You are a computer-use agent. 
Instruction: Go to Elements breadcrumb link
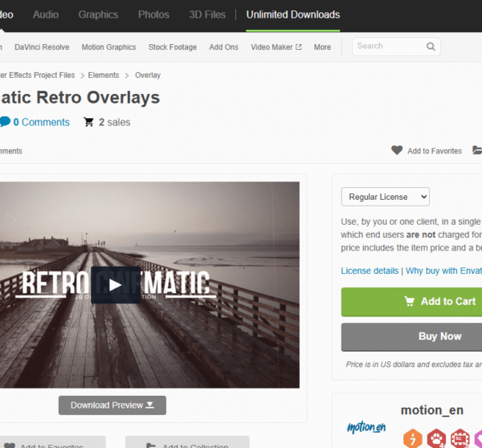click(104, 75)
